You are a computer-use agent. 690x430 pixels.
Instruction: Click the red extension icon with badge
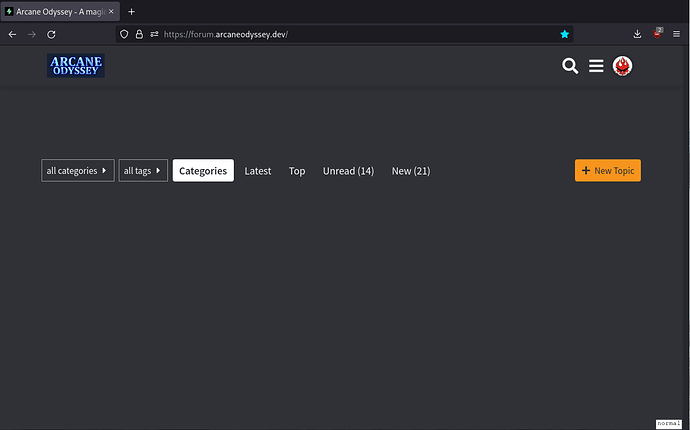pyautogui.click(x=657, y=33)
